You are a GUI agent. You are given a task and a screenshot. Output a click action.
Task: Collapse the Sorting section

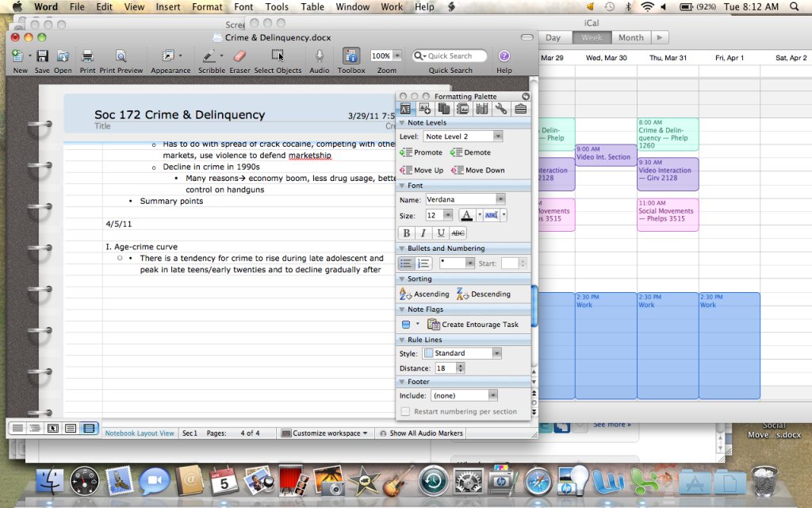pos(402,279)
